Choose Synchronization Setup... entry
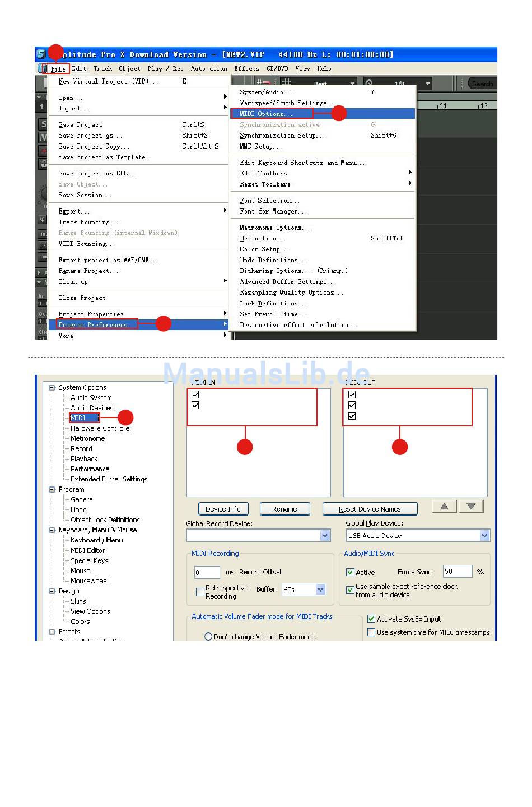532x807 pixels. (x=282, y=136)
